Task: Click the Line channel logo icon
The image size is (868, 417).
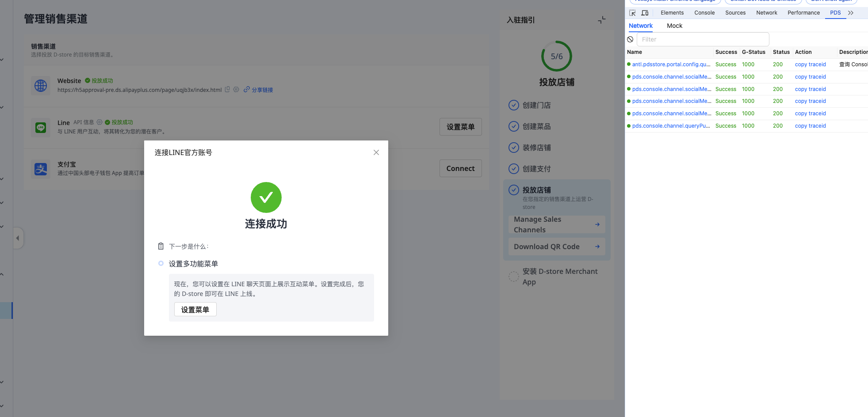Action: (x=41, y=128)
